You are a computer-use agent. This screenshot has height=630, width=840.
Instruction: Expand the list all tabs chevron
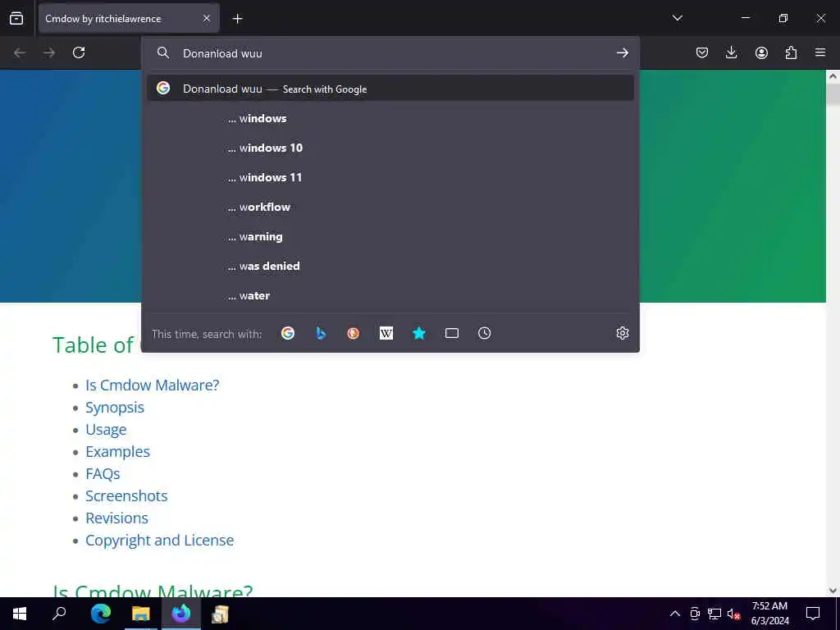coord(677,18)
